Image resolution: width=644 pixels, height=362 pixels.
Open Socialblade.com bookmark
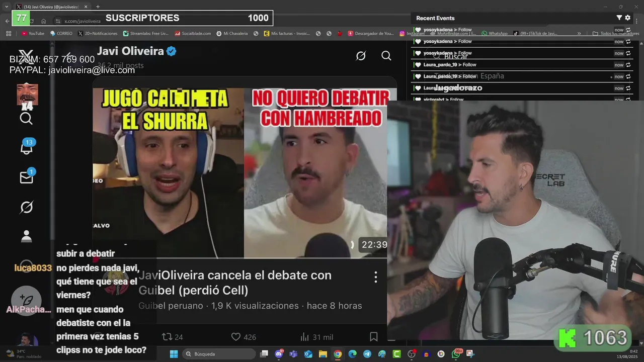click(x=193, y=34)
